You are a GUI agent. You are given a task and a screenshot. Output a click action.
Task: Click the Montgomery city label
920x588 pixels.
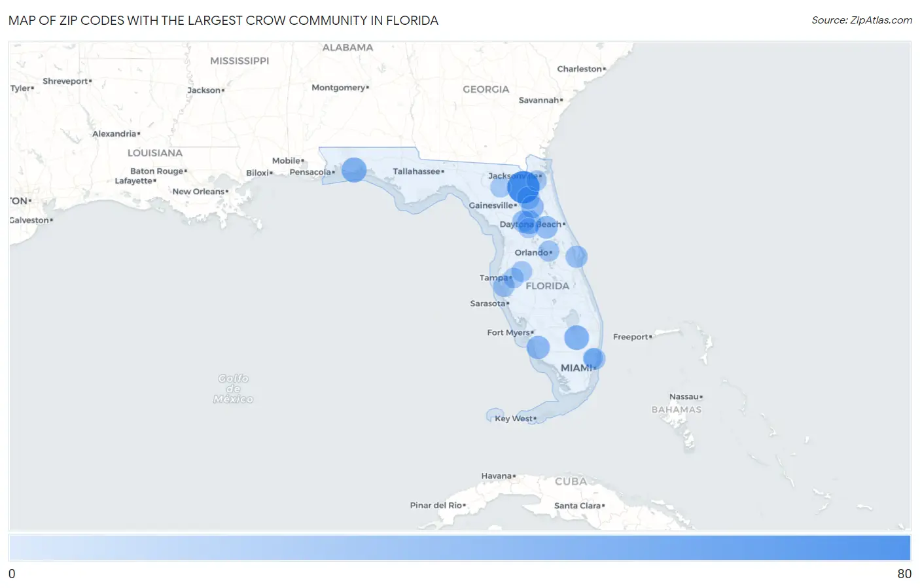point(338,88)
